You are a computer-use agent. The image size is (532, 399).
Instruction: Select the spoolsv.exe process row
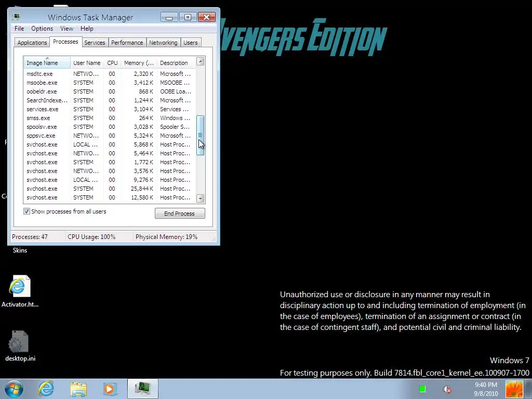coord(110,127)
